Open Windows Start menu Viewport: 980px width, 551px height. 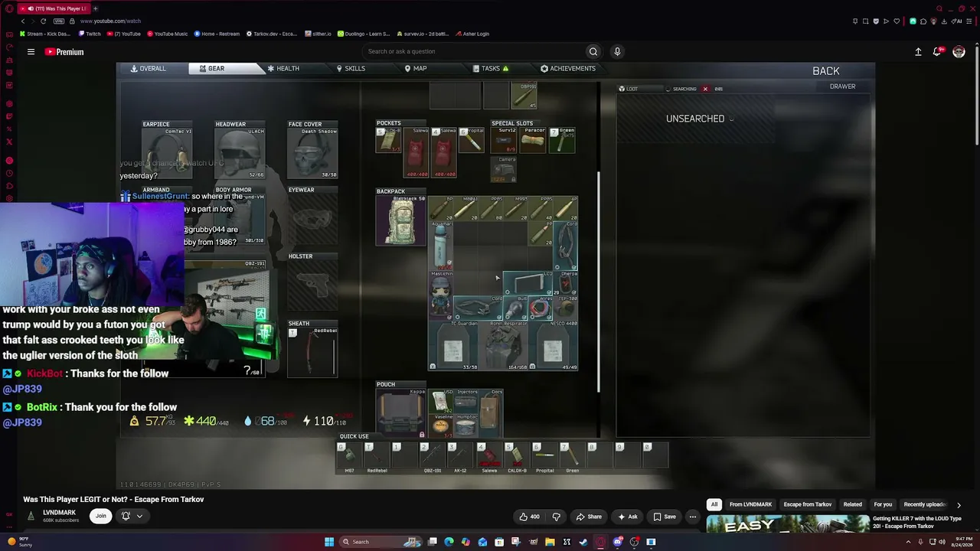329,542
